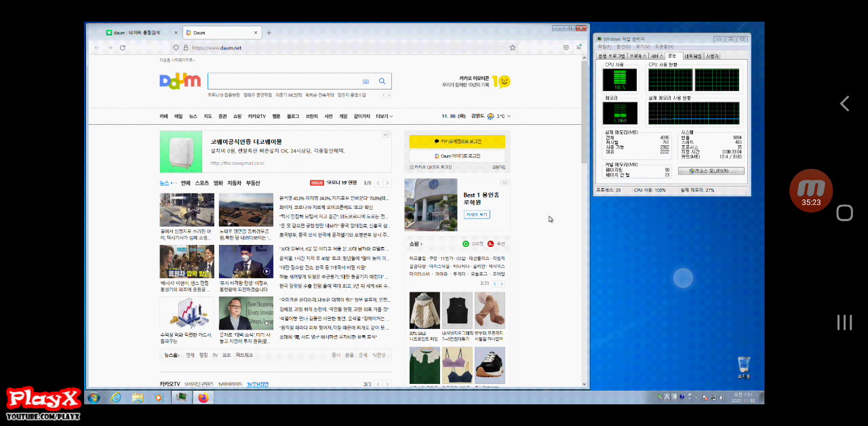Open File Explorer folder in taskbar

point(138,398)
